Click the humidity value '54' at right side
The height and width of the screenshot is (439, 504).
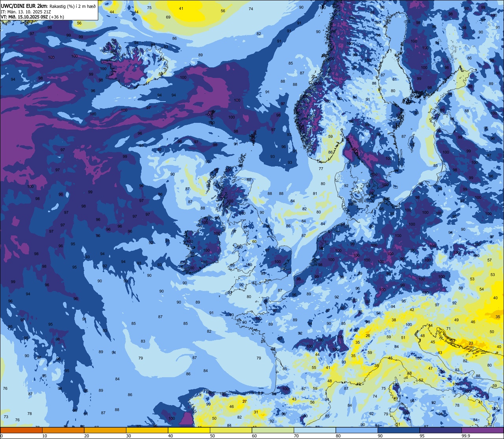482,289
